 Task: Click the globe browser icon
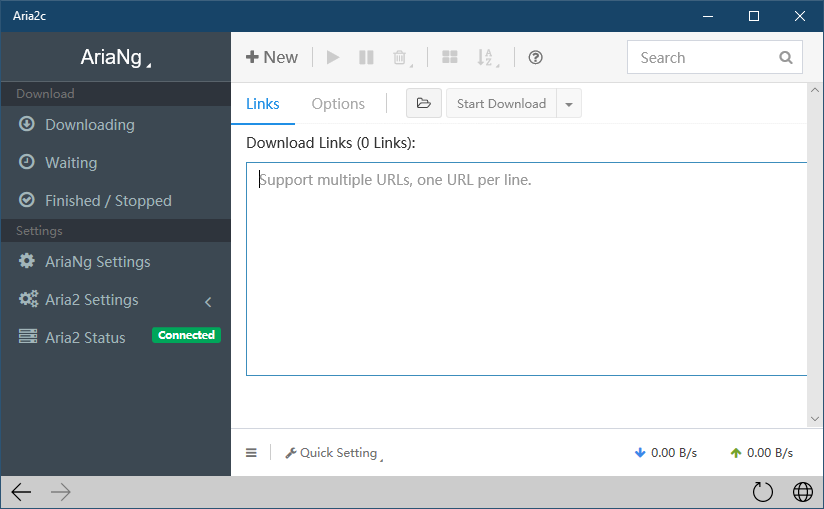[802, 492]
